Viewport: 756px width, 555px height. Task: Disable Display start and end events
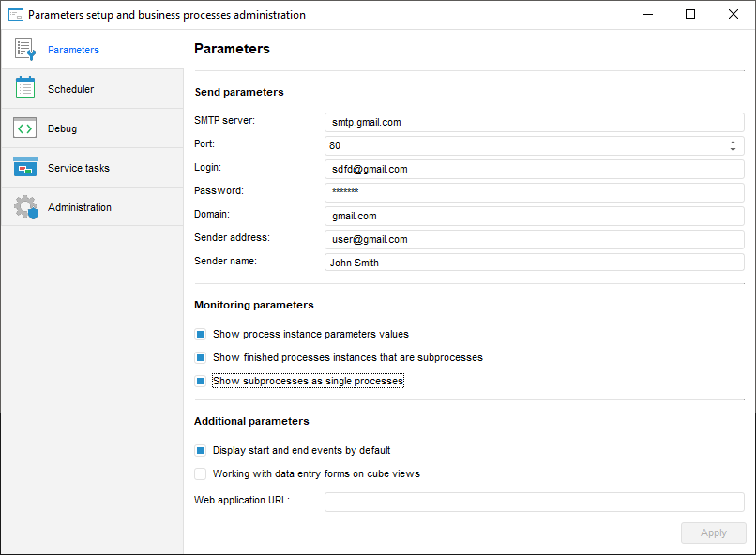[200, 450]
